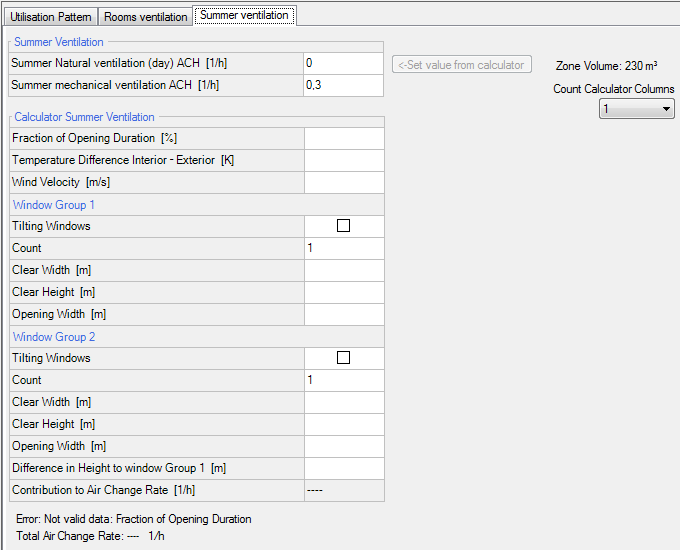This screenshot has width=680, height=550.
Task: Select the Summer ventilation tab
Action: 243,15
